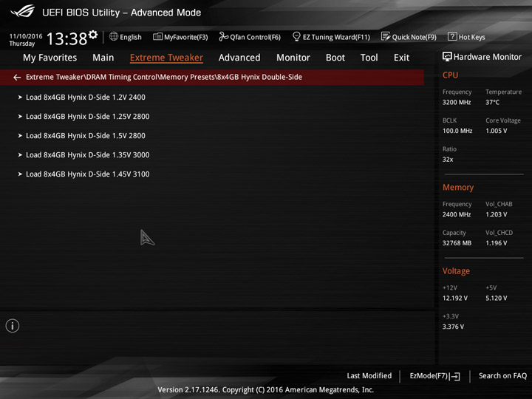Click the Memory section heading
Viewport: 532px width, 399px height.
click(458, 187)
